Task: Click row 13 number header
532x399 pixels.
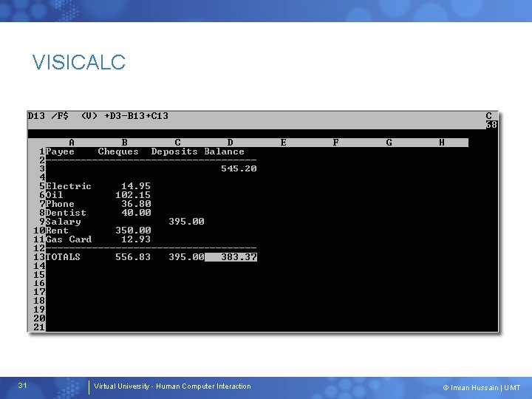Action: 39,257
